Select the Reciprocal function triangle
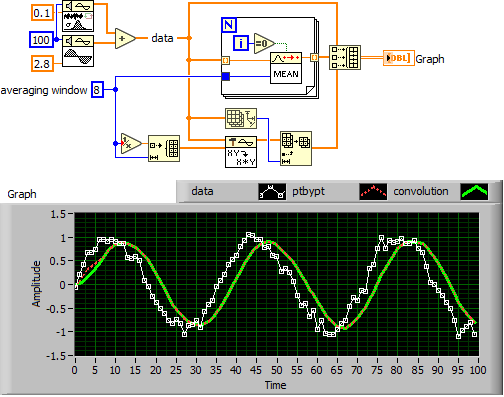Screen dimensions: 504x397 pos(131,144)
